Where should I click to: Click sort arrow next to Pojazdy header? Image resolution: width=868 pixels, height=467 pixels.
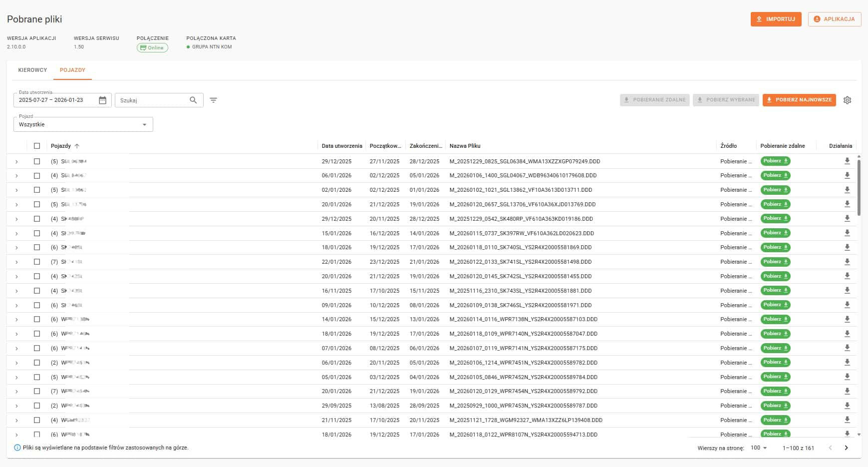(x=77, y=146)
